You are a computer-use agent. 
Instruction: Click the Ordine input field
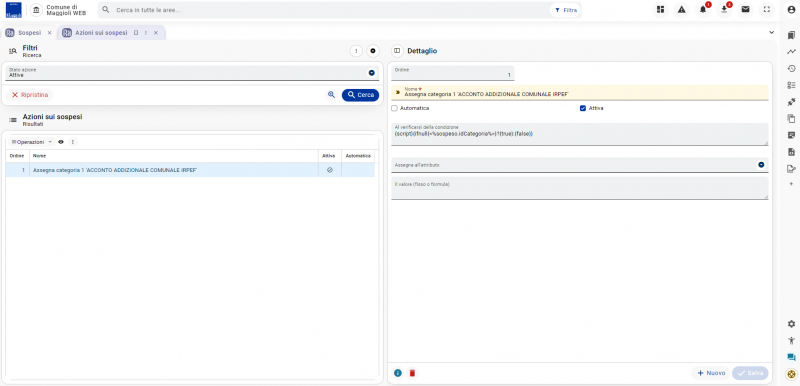tap(453, 73)
